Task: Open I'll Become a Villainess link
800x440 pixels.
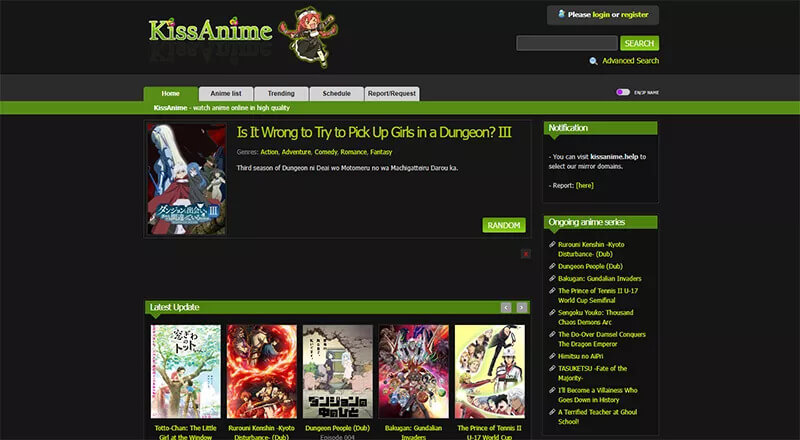Action: [597, 395]
